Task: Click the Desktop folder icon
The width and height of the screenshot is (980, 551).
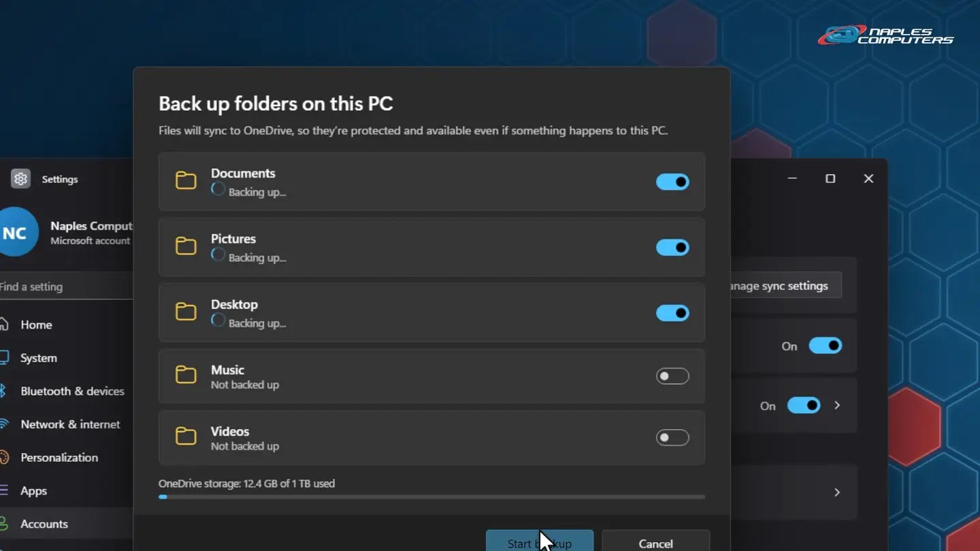Action: [x=186, y=312]
